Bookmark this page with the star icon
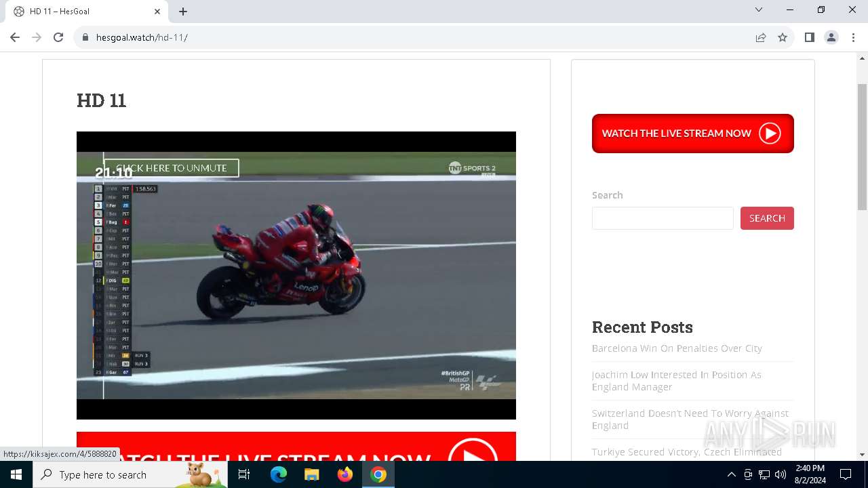Image resolution: width=868 pixels, height=488 pixels. (x=783, y=37)
